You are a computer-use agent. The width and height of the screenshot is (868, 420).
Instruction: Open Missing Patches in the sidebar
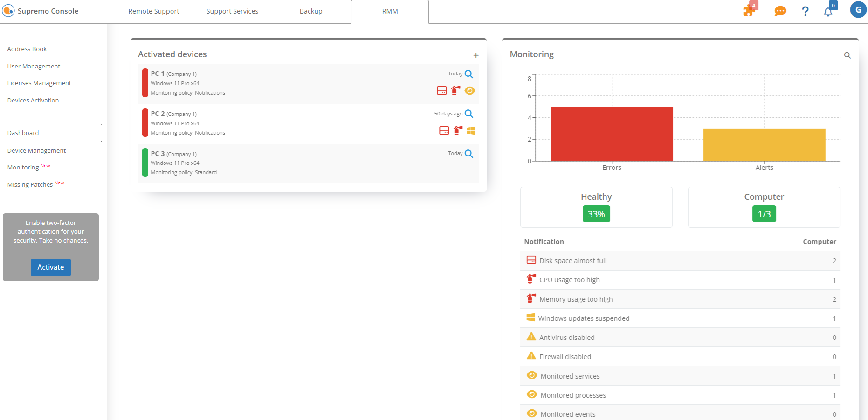(x=36, y=184)
